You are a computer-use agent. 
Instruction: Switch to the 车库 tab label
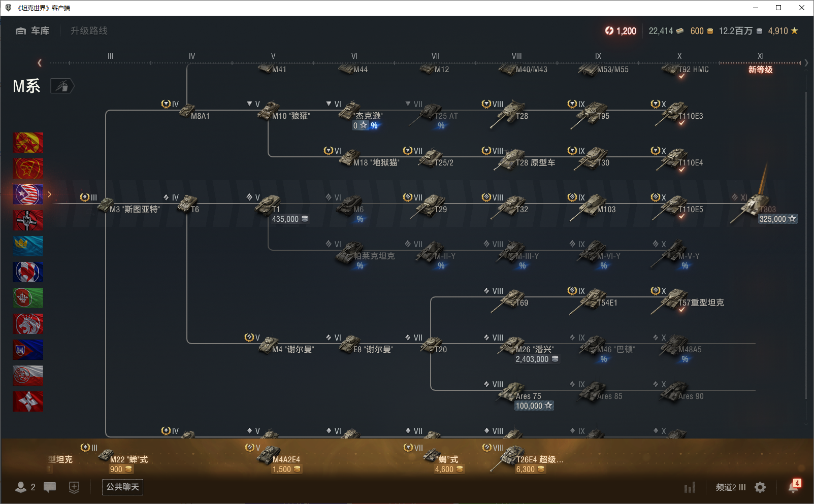click(40, 31)
